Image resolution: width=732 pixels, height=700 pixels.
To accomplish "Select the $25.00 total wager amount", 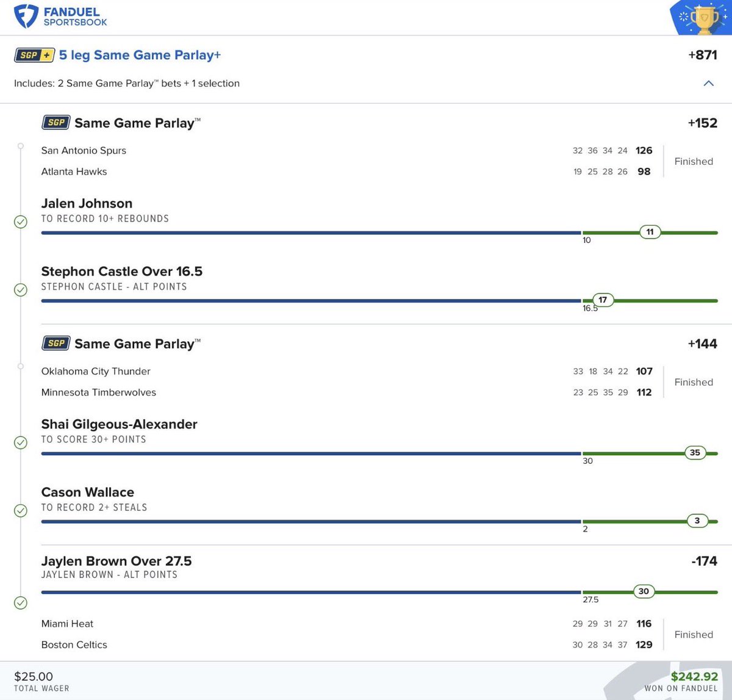I will coord(34,676).
